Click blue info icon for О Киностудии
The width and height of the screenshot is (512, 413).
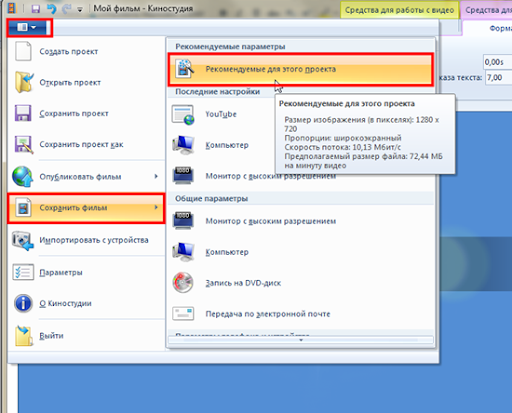pos(23,303)
